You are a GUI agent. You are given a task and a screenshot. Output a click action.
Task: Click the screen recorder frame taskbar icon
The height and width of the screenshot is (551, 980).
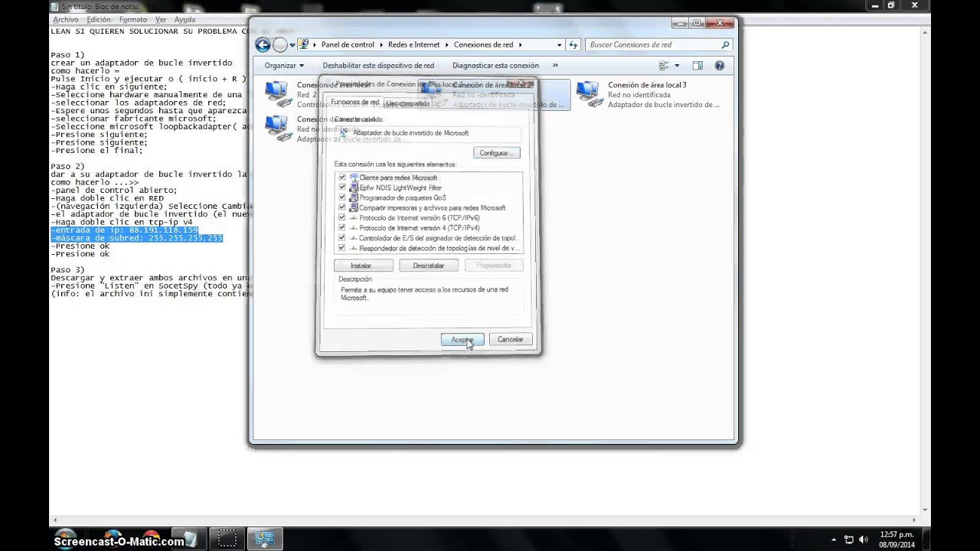[226, 538]
